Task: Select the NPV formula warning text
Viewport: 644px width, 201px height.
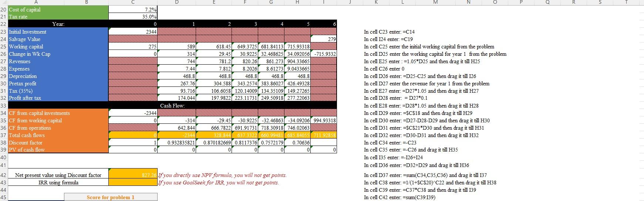Action: click(222, 175)
